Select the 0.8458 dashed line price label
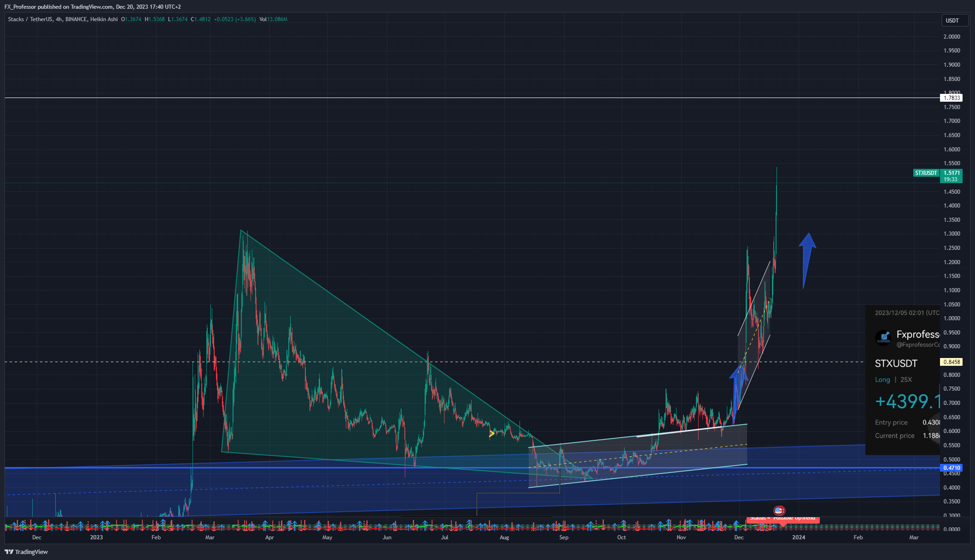This screenshot has height=560, width=975. pos(952,362)
